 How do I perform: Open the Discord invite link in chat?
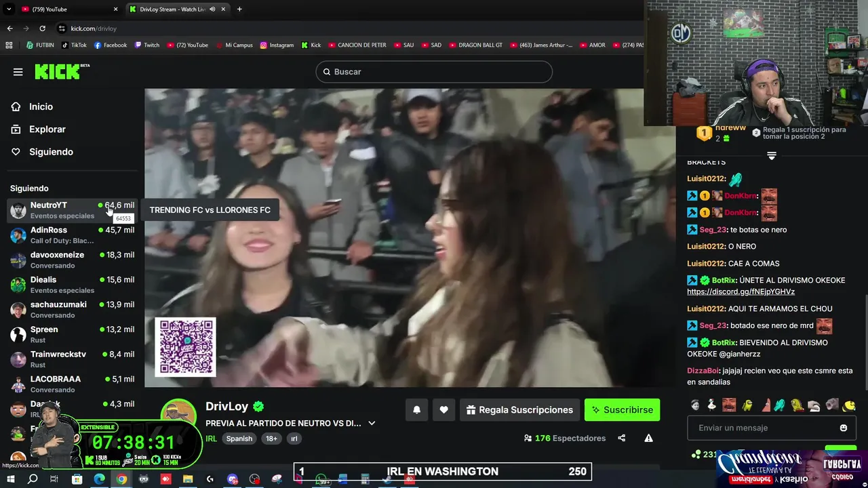[741, 291]
